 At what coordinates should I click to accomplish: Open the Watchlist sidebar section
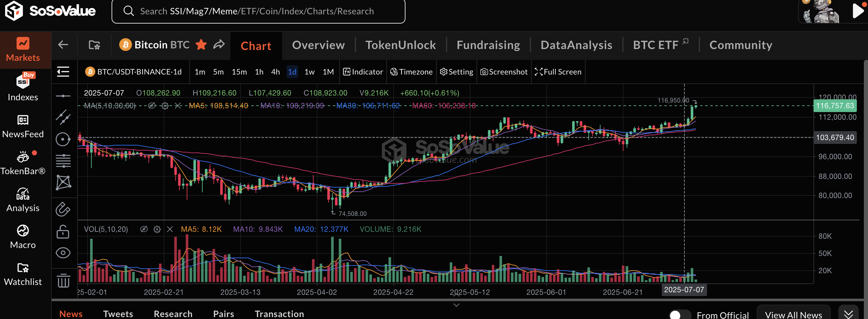pyautogui.click(x=23, y=274)
